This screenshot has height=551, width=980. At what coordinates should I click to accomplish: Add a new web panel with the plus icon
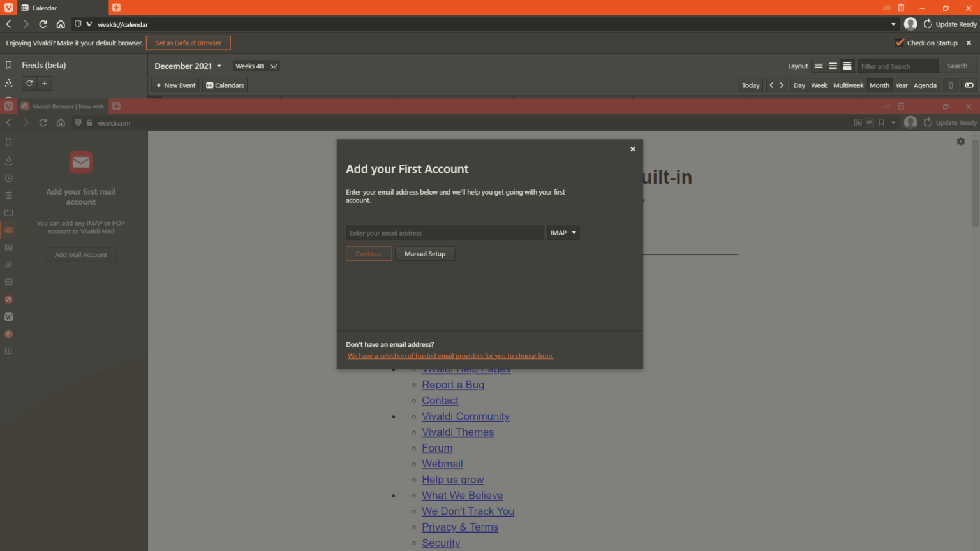[x=8, y=350]
